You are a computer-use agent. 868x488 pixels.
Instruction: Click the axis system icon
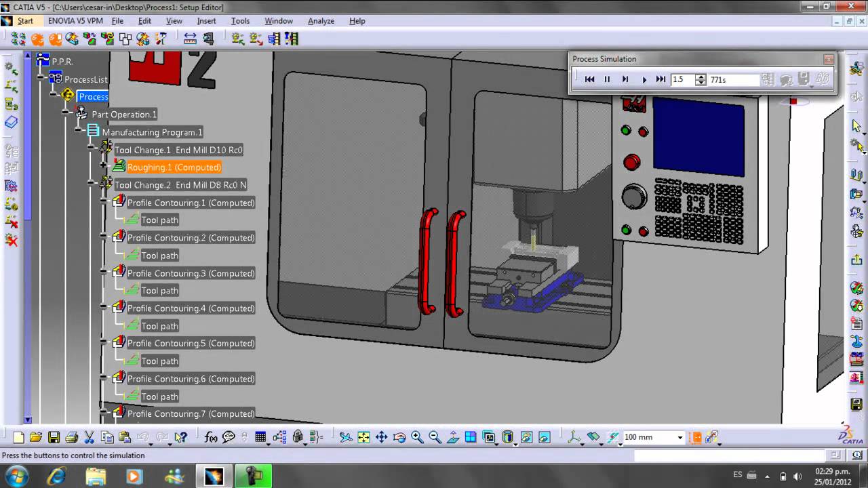[575, 438]
